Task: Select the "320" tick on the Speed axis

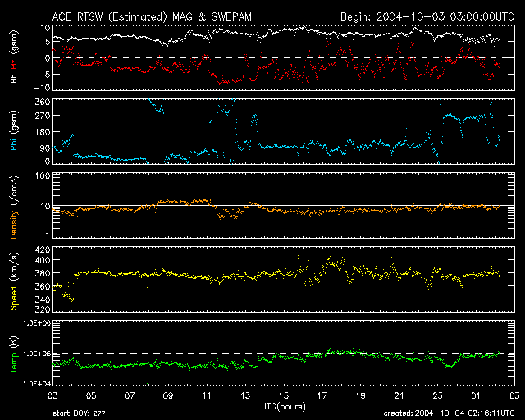Action: (x=43, y=309)
